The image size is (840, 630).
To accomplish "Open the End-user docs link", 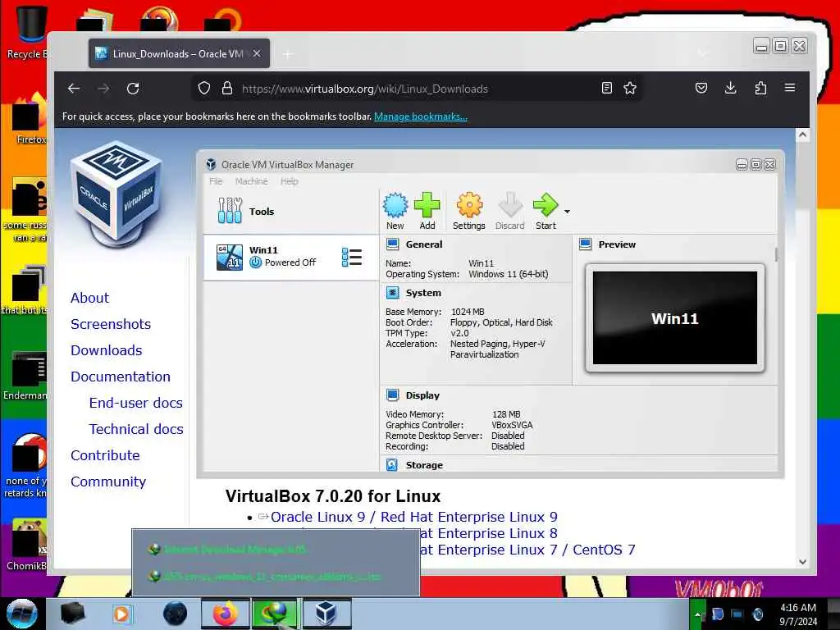I will click(136, 403).
